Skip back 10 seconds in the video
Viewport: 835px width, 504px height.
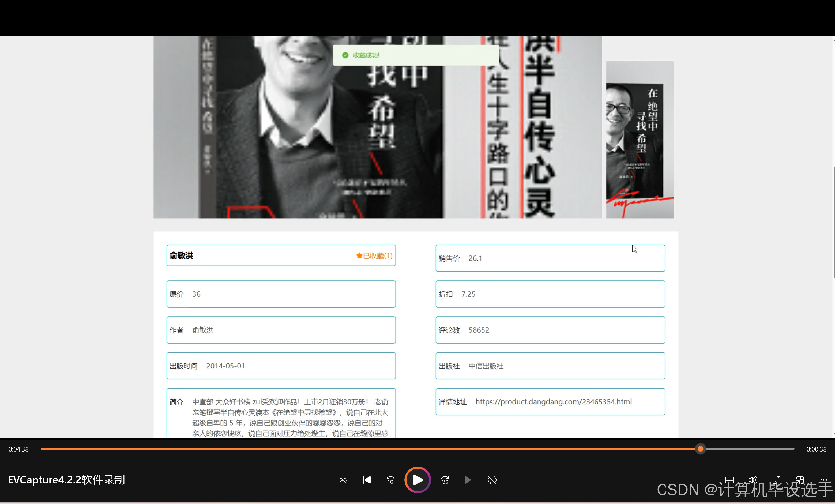390,480
